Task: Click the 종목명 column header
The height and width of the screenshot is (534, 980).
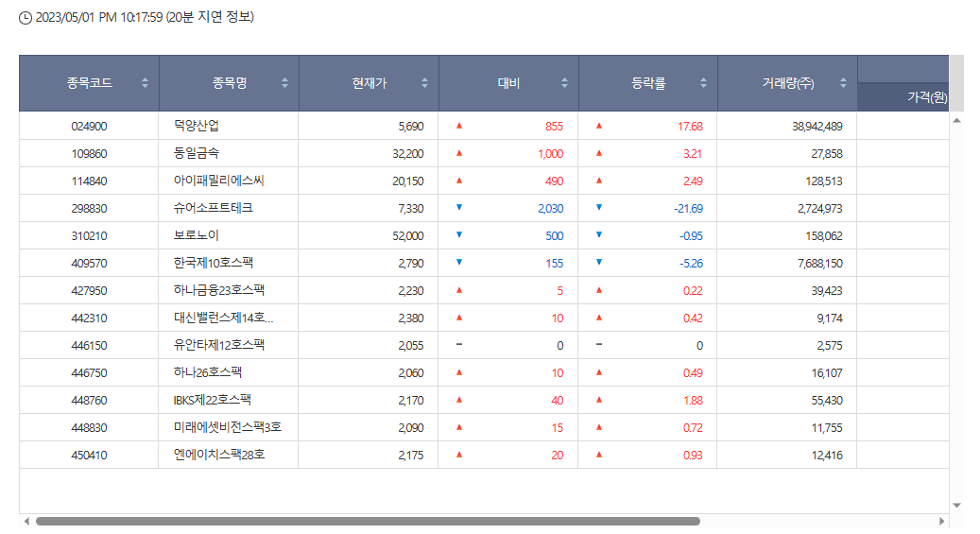Action: [x=230, y=83]
